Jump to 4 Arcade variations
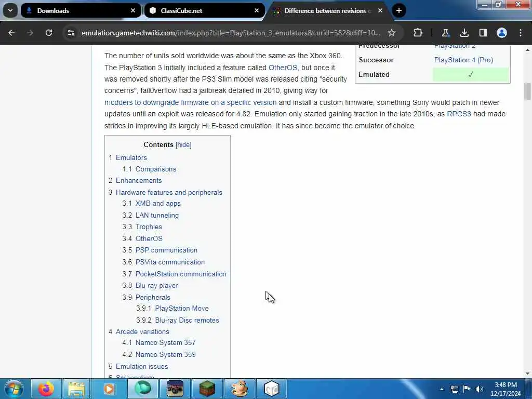The height and width of the screenshot is (399, 532). click(x=139, y=331)
